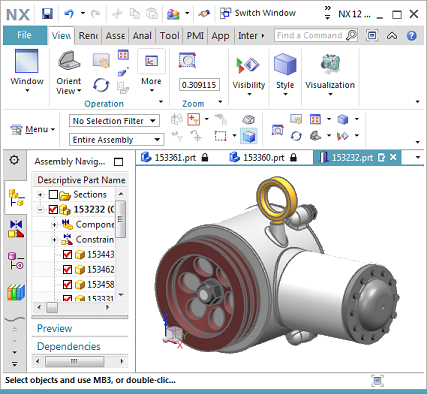Image resolution: width=427 pixels, height=394 pixels.
Task: Uncheck the 153443 component checkbox
Action: pos(67,255)
